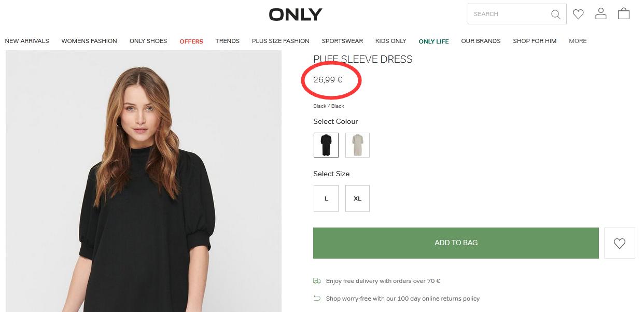644x312 pixels.
Task: Click the free delivery truck icon
Action: 317,281
